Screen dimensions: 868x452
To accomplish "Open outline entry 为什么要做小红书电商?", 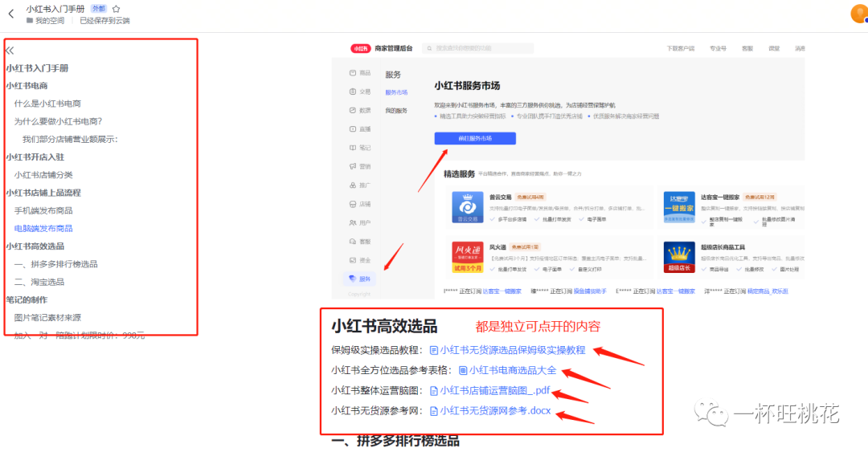I will (58, 121).
